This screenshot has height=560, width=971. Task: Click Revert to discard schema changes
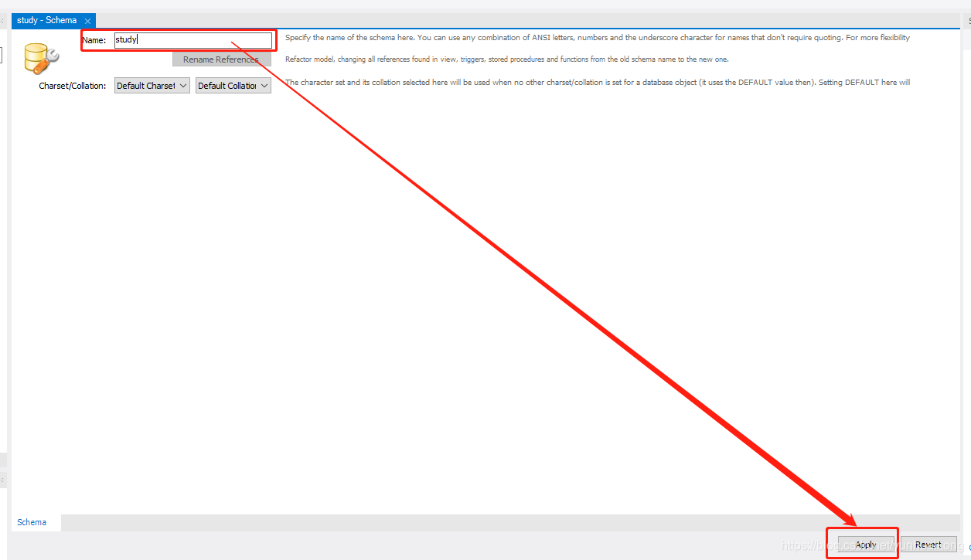(x=930, y=544)
